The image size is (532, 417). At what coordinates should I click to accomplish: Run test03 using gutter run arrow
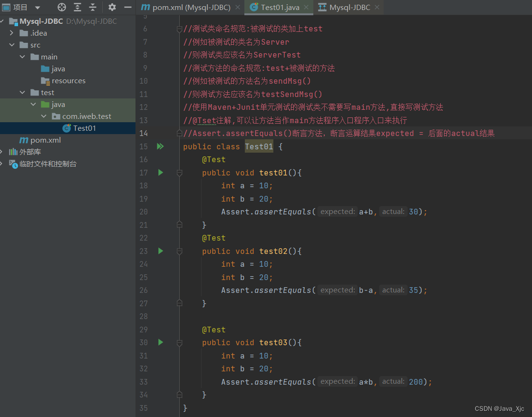click(161, 342)
